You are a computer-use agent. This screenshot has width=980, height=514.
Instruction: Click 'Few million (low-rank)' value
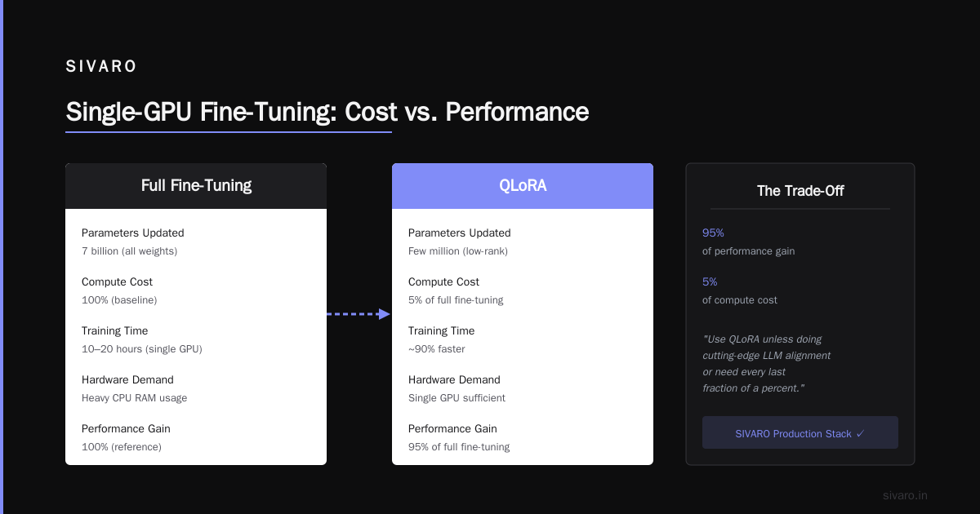(458, 251)
